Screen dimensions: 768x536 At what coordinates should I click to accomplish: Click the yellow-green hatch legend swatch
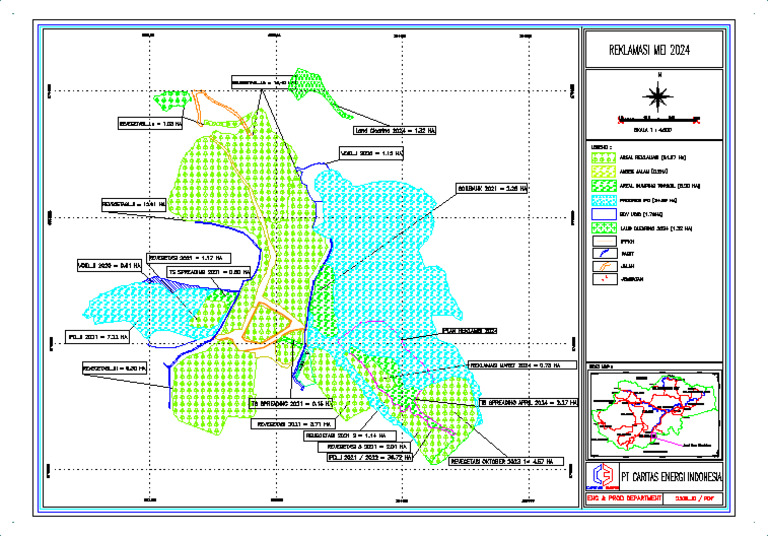click(604, 171)
